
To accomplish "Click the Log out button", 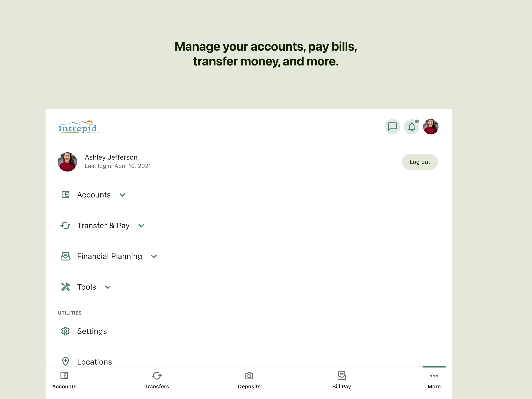I will (420, 162).
